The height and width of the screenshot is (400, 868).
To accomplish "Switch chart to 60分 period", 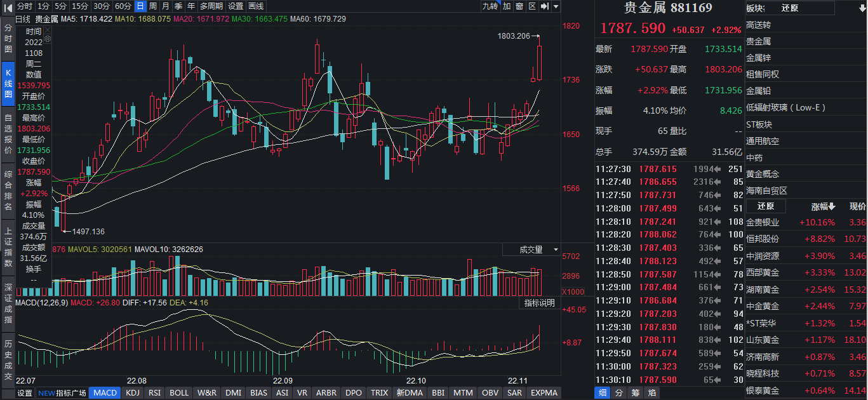I will tap(123, 6).
